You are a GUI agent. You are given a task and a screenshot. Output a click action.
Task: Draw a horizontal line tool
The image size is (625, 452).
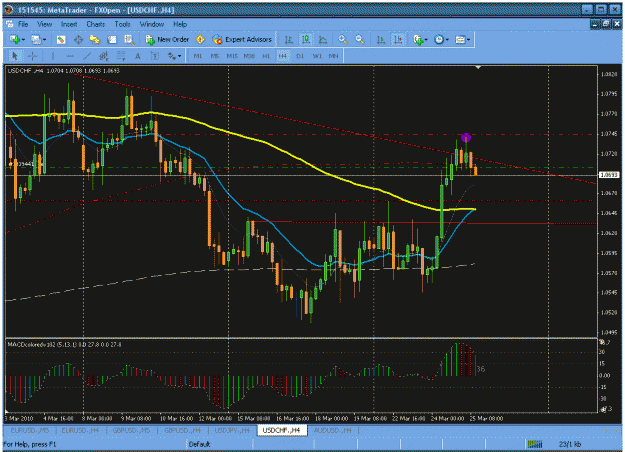70,56
